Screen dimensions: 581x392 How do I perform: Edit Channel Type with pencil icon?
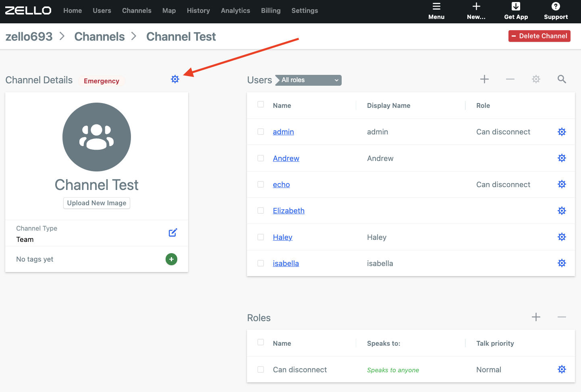coord(173,233)
